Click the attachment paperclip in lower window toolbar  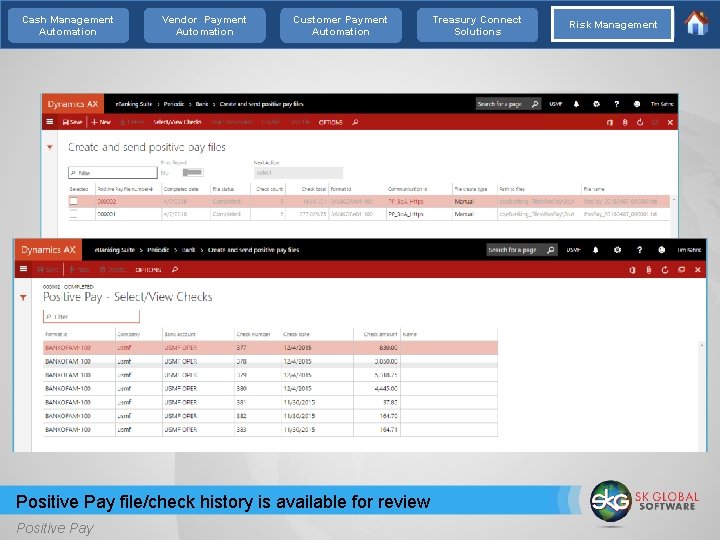point(648,270)
